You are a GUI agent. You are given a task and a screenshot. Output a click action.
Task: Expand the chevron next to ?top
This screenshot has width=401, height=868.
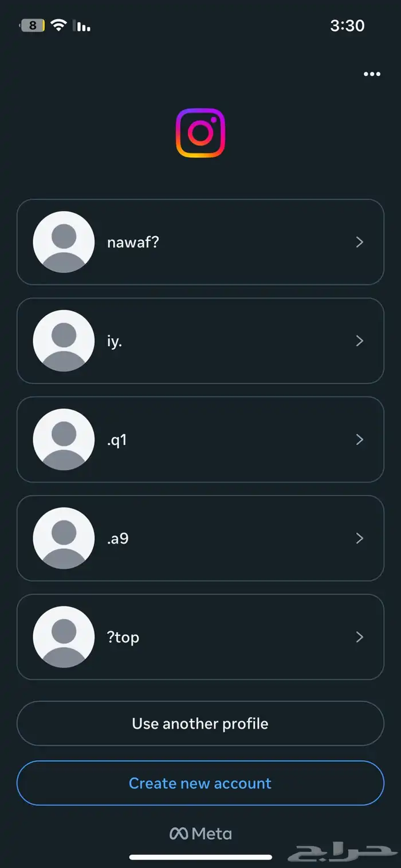tap(360, 636)
